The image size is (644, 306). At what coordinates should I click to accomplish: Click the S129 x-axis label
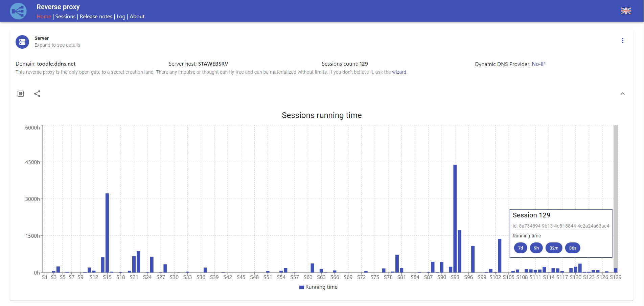[x=616, y=277]
